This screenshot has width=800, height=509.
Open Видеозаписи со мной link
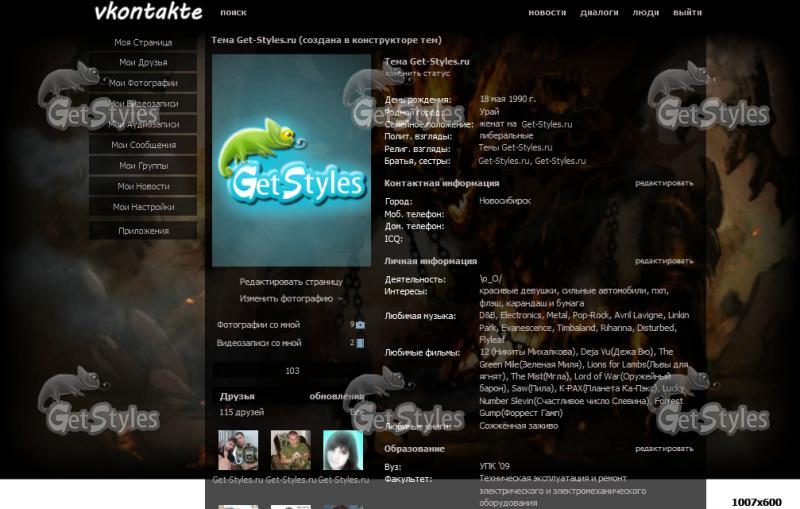(259, 343)
